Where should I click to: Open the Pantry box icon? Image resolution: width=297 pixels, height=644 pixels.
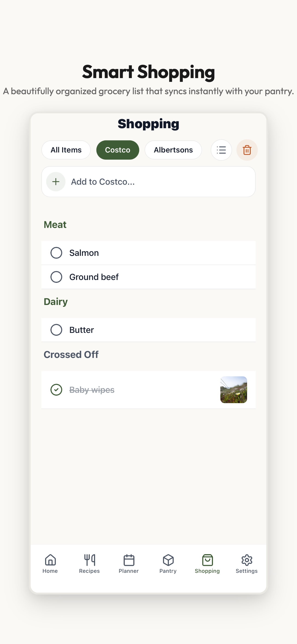[x=168, y=560]
